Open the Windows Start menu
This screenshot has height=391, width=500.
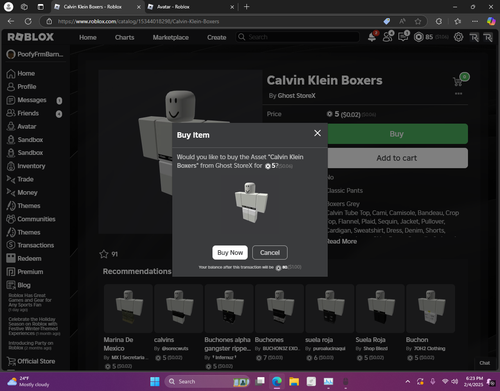coord(155,381)
